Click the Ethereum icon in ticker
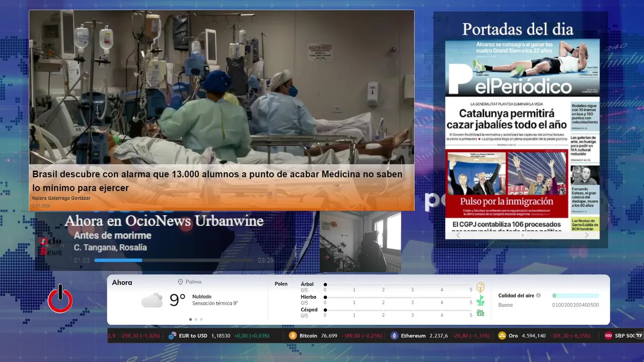Viewport: 644px width, 362px height. coord(394,335)
